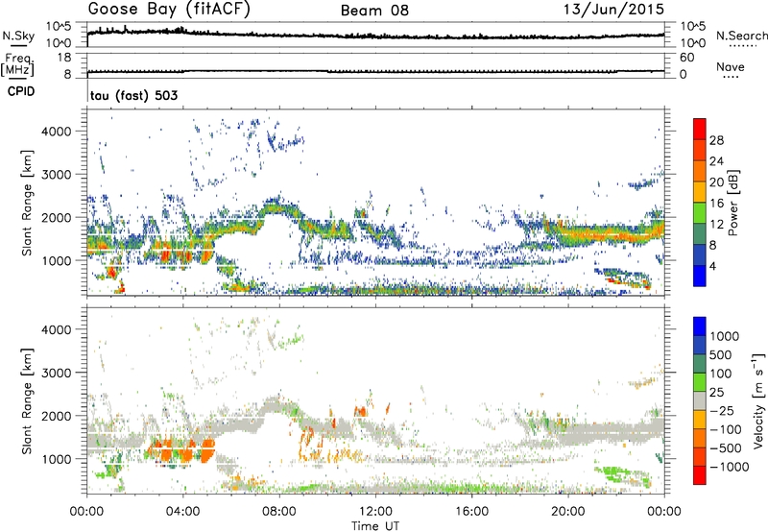Click the '20:00' time tick label
The width and height of the screenshot is (768, 532).
coord(568,512)
